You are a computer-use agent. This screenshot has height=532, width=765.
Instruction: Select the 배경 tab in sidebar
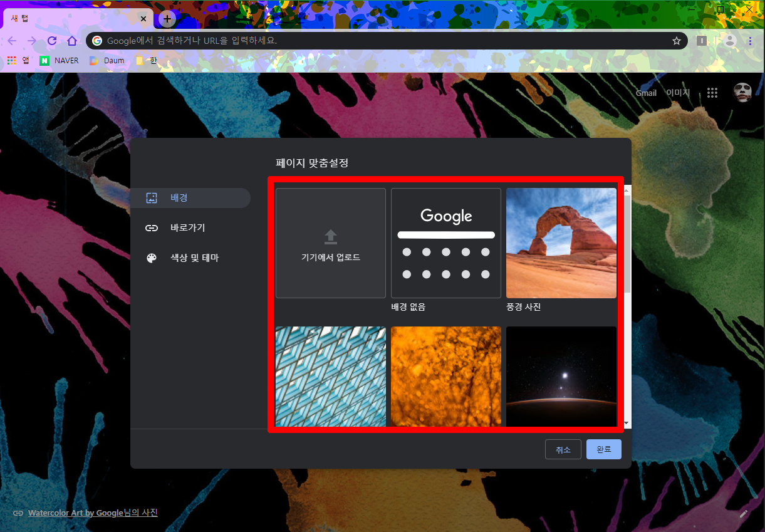tap(190, 198)
